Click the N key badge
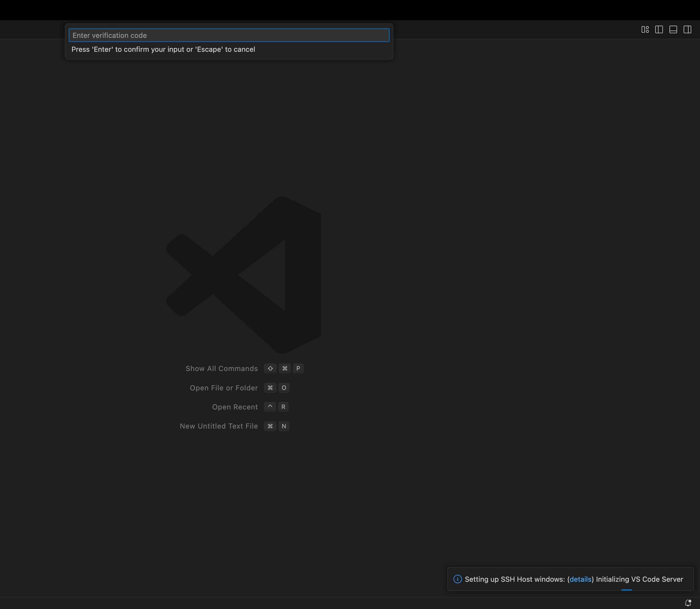This screenshot has height=609, width=700. (284, 426)
